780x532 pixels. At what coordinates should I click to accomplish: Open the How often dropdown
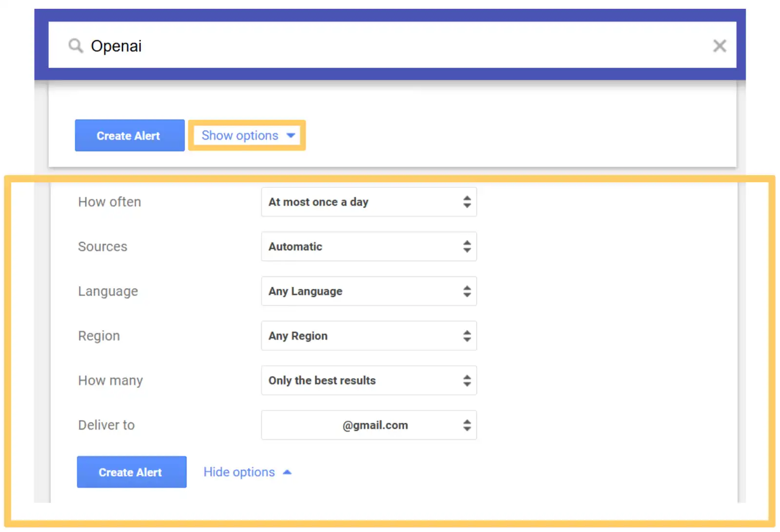point(369,202)
